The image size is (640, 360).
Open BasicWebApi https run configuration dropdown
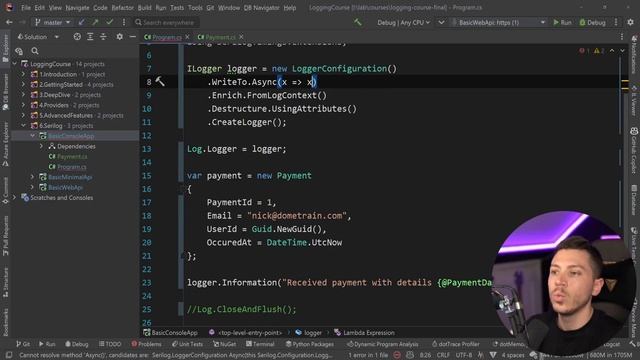coord(498,22)
